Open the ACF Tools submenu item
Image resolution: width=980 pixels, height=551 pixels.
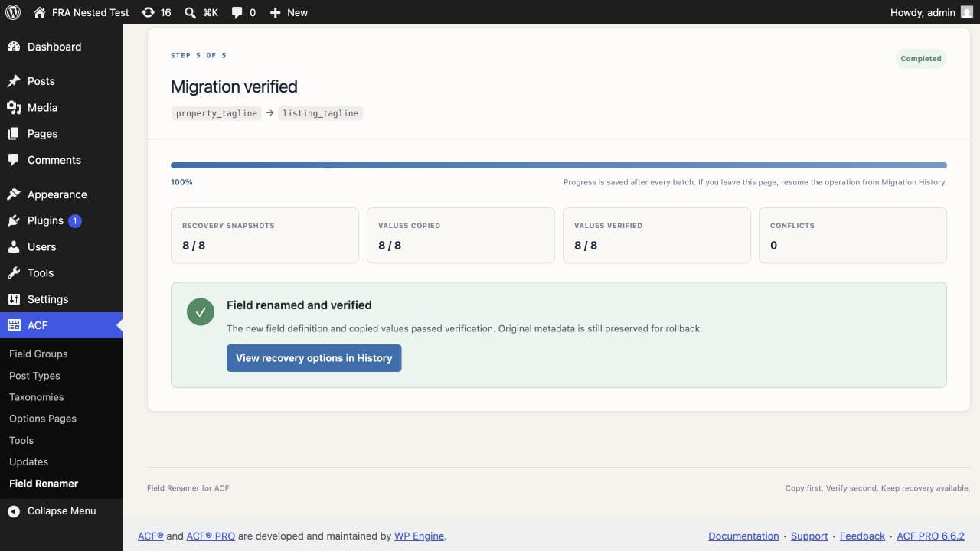(x=21, y=440)
